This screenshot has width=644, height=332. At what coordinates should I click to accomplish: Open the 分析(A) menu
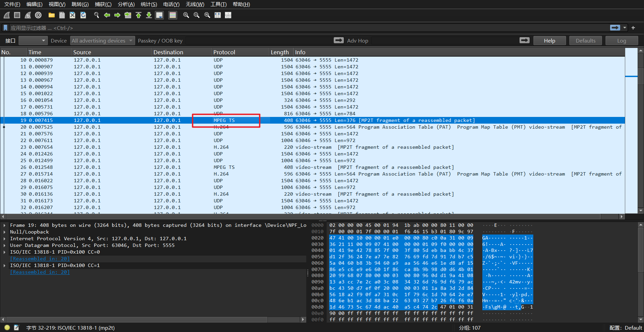pos(126,4)
